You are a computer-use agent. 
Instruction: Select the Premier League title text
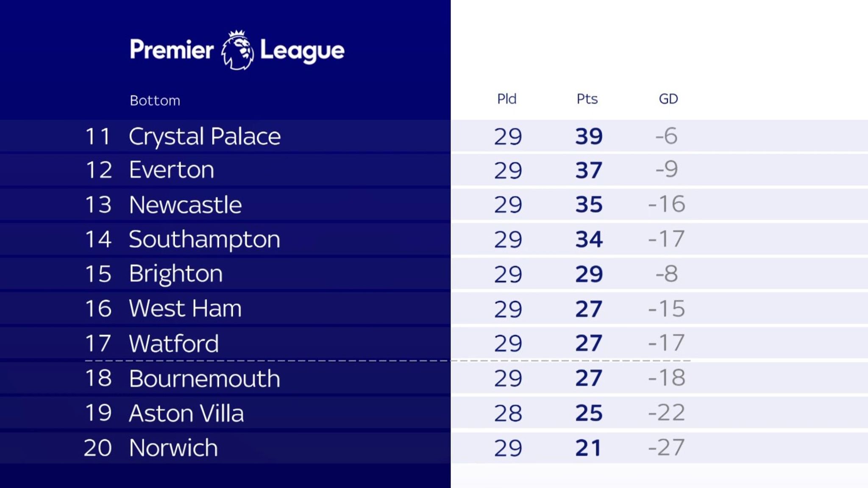point(237,50)
